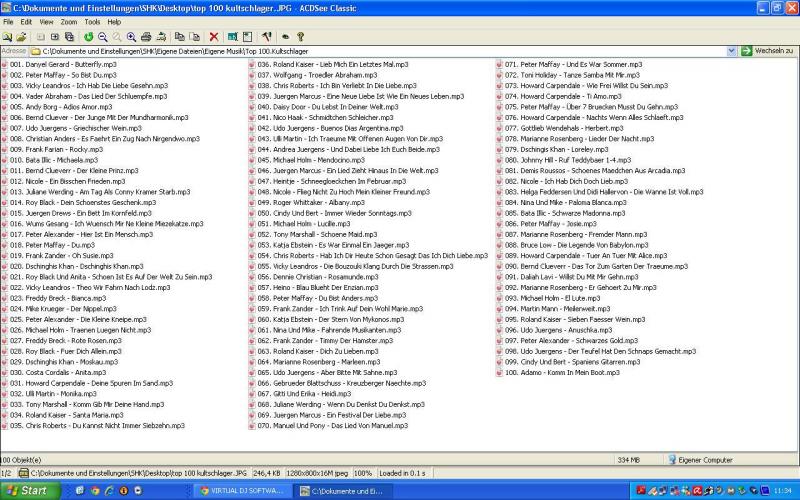
Task: Click '070. Manuel Und Pony - Das Lied Von Manuel.mp3'
Action: (333, 426)
